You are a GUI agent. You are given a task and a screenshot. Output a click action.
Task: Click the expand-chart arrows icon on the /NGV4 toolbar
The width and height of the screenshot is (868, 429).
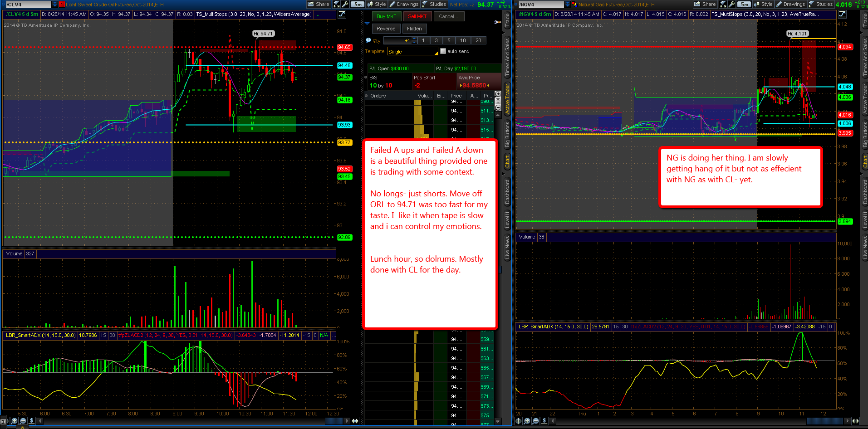(x=723, y=4)
